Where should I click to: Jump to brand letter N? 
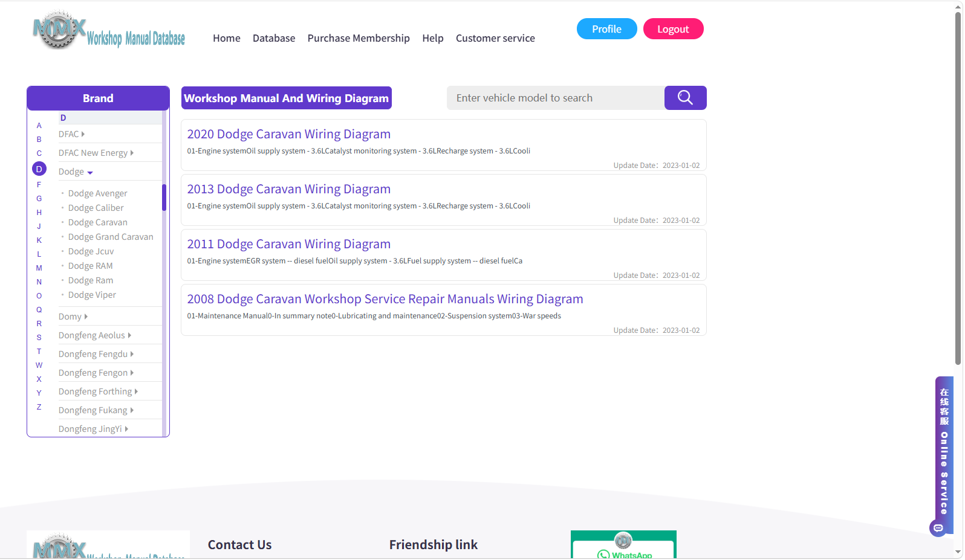[39, 282]
